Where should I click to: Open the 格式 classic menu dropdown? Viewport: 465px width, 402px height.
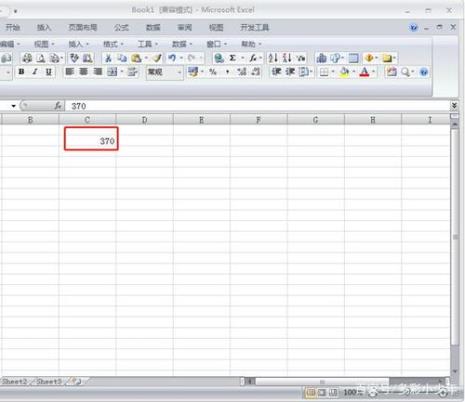[113, 44]
